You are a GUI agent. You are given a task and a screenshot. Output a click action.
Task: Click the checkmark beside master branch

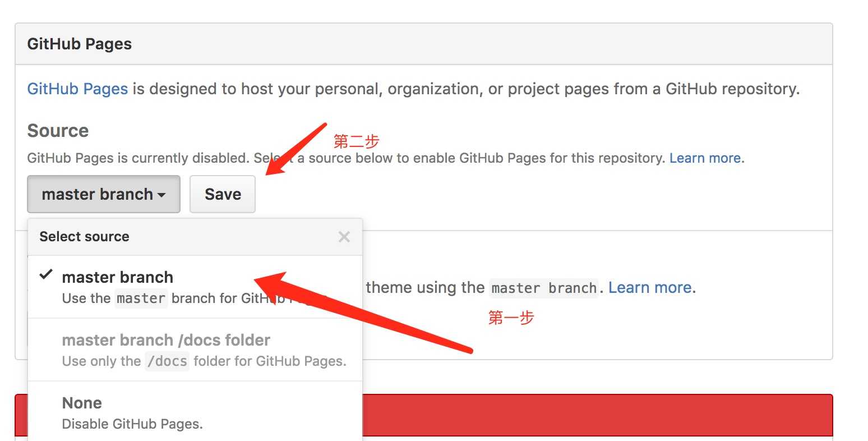tap(46, 275)
